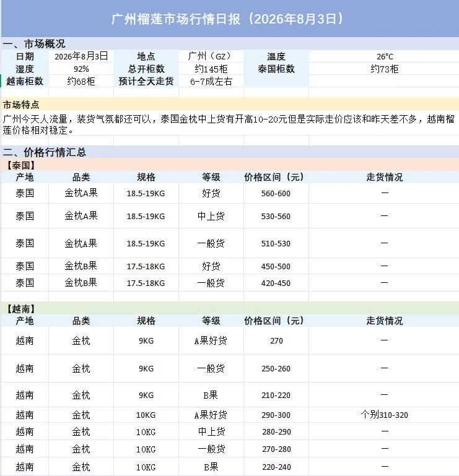Click the price cell 420-450
459x476 pixels.
(276, 283)
